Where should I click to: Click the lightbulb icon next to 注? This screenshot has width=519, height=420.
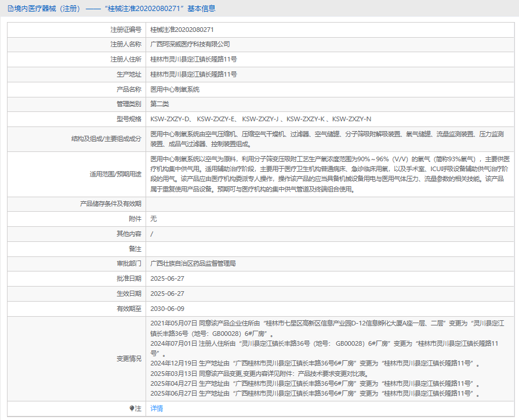132,408
